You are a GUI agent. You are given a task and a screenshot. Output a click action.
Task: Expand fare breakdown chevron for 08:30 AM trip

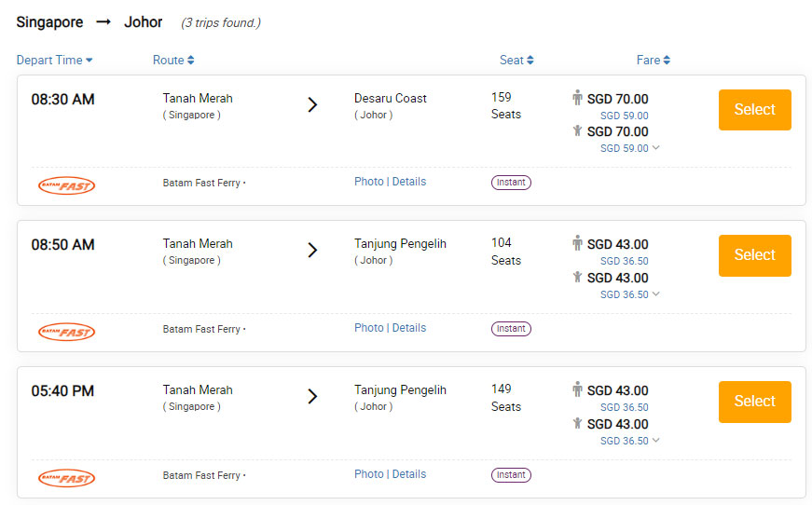point(656,148)
